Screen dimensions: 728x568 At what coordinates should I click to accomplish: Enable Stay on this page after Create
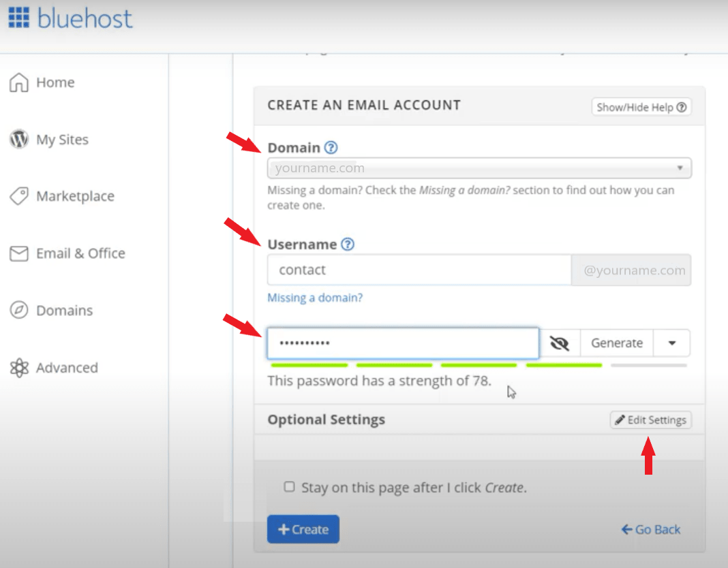click(x=289, y=487)
